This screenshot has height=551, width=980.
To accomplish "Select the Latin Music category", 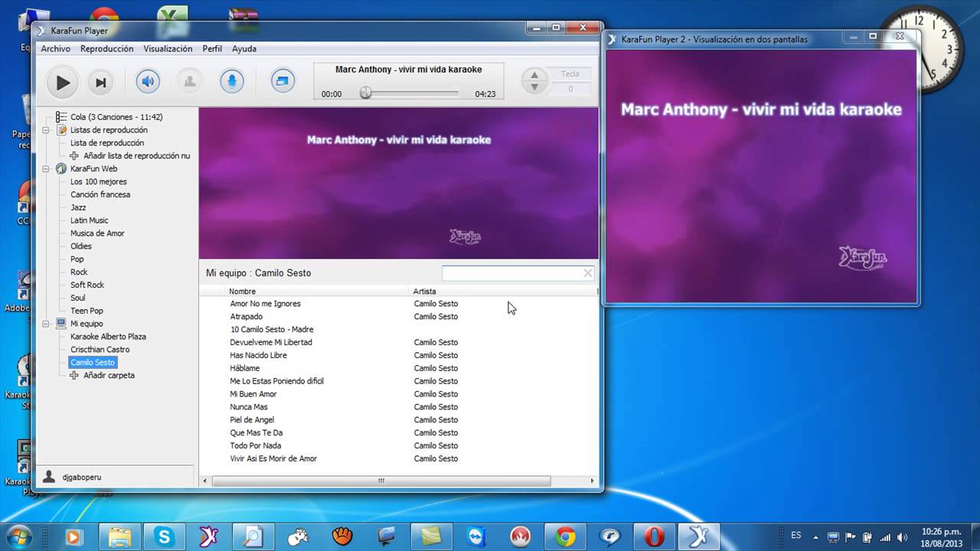I will (90, 220).
